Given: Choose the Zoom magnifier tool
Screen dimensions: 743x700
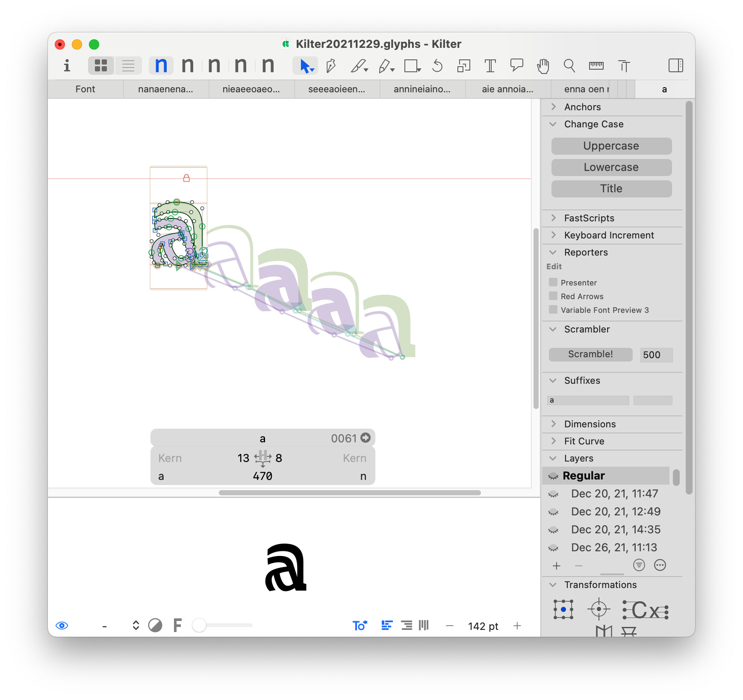Looking at the screenshot, I should [569, 66].
